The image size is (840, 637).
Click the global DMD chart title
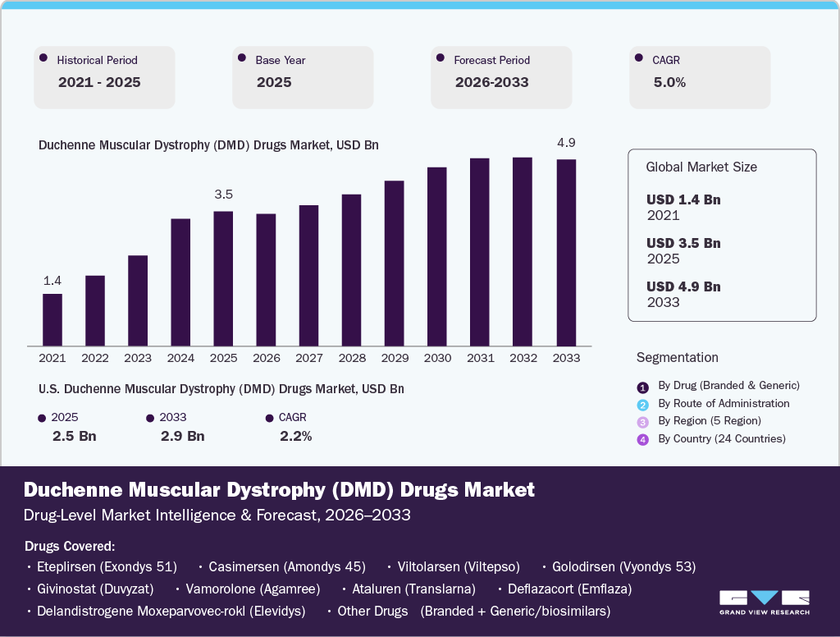click(208, 145)
